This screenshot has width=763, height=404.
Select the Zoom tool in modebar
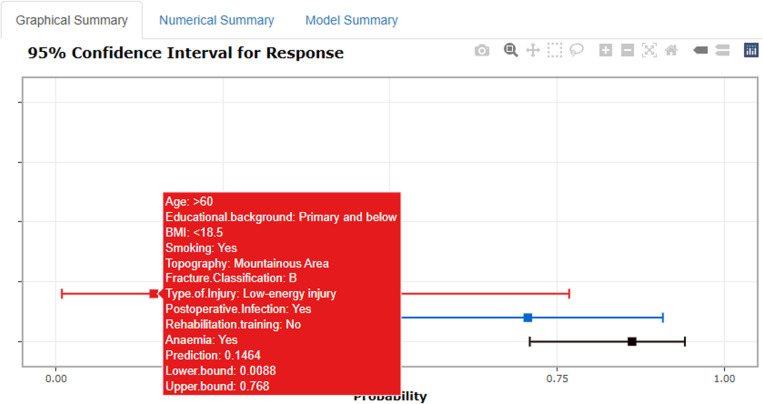click(x=510, y=50)
